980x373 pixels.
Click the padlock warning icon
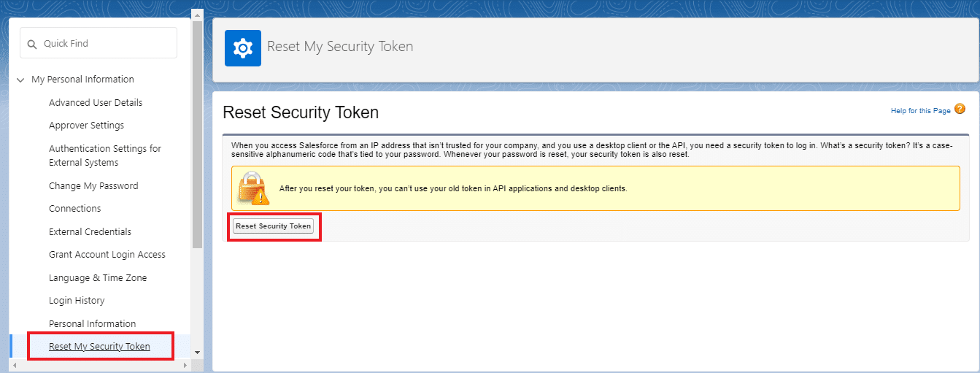253,188
